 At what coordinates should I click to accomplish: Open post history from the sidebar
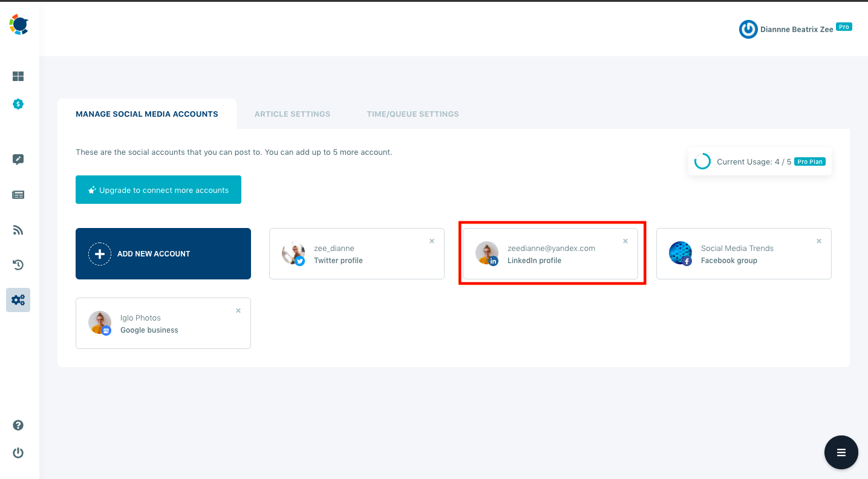click(18, 264)
